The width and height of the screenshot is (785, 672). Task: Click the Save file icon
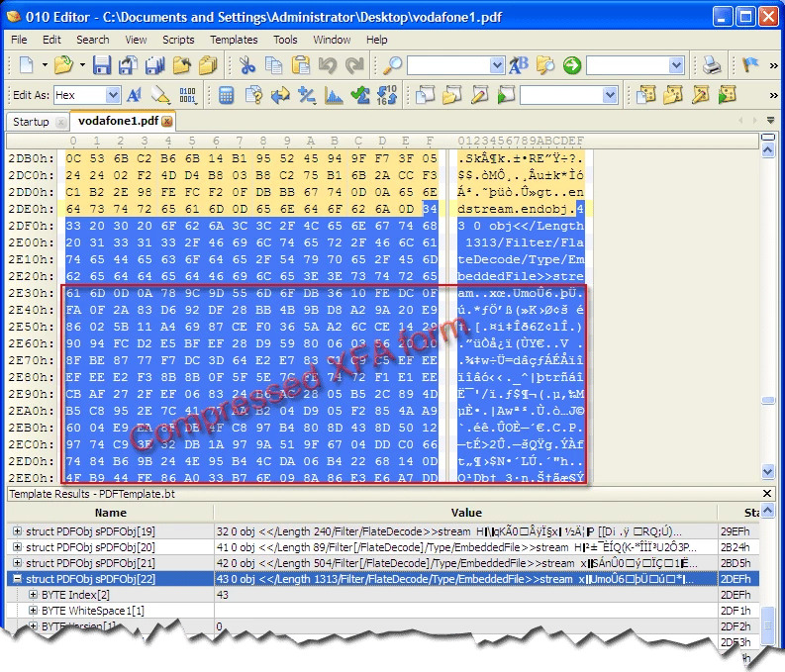tap(103, 65)
